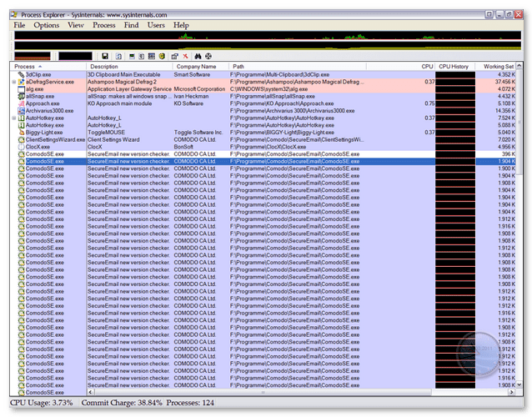
Task: Click the small black commit graph in toolbar
Action: (75, 56)
